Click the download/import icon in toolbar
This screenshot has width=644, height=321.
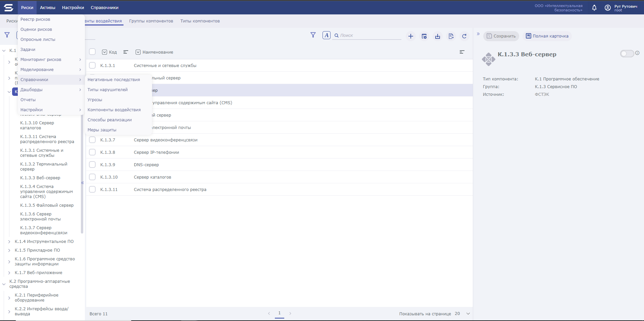[x=438, y=36]
